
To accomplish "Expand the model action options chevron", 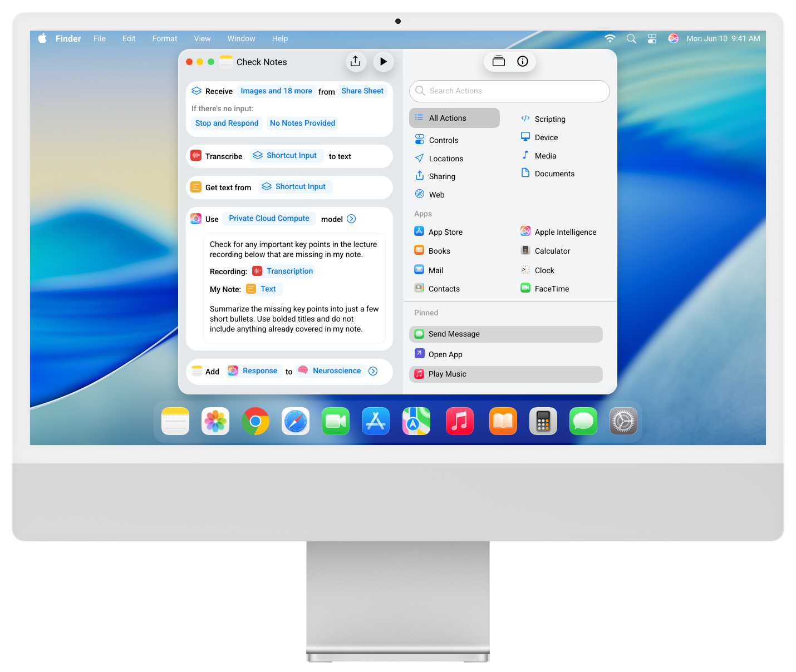I will coord(351,219).
